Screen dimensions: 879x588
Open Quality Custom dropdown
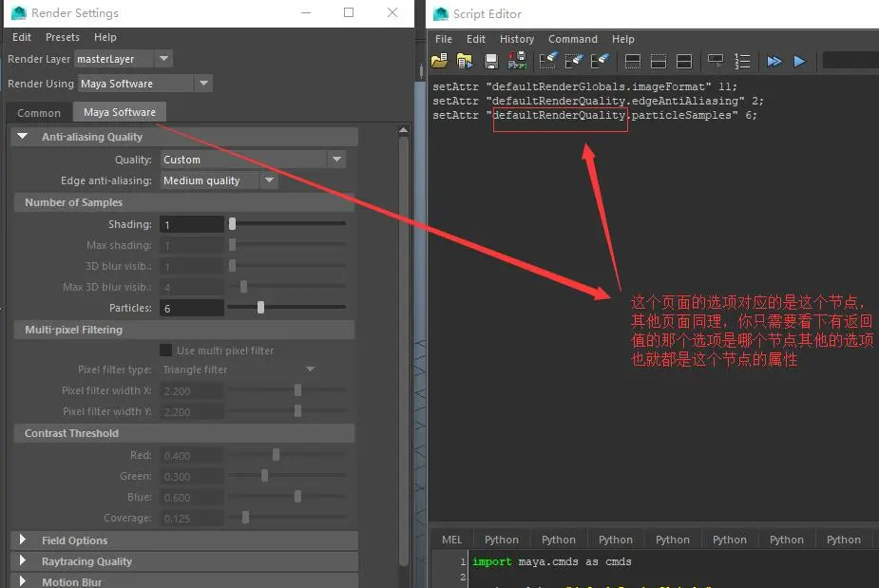click(253, 160)
